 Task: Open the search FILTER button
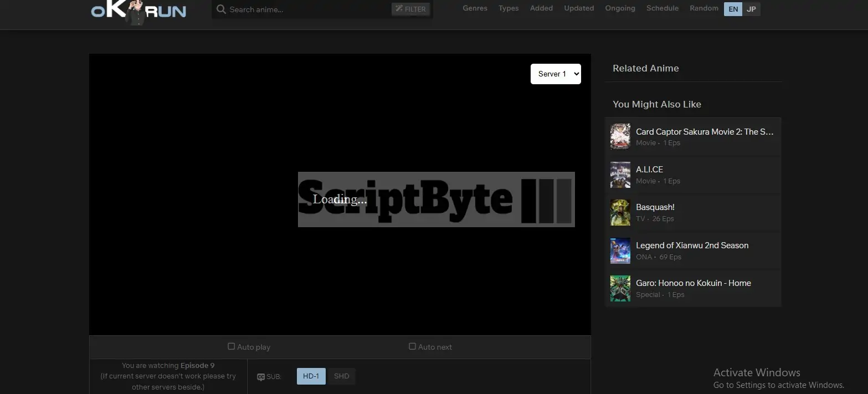click(x=410, y=9)
